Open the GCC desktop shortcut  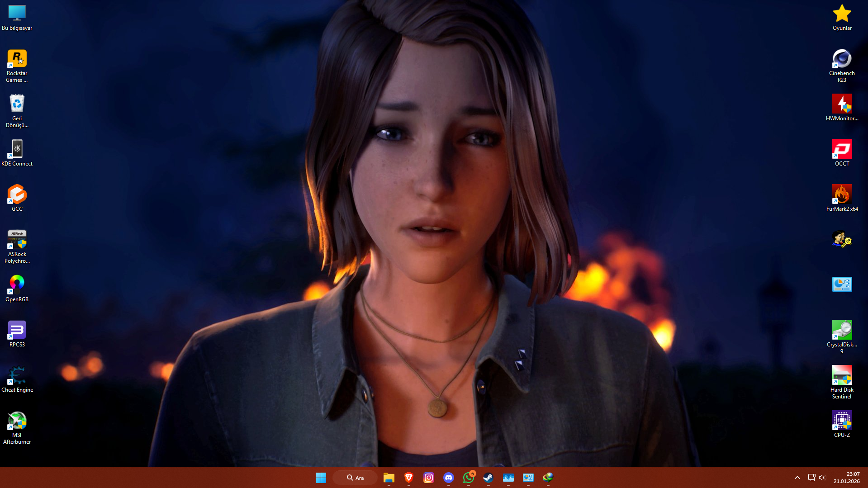(x=17, y=199)
